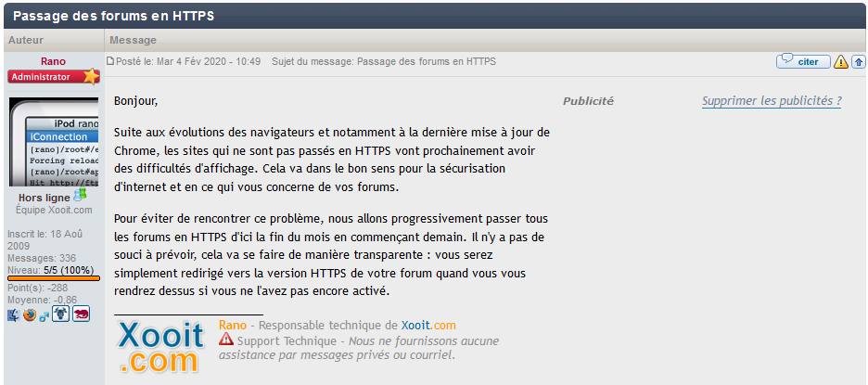Click the 'Passage des forums en HTTPS' title
The width and height of the screenshot is (868, 385).
tap(113, 16)
